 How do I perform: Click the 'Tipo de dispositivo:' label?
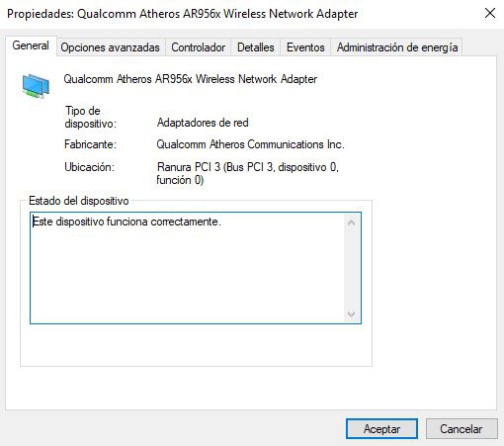(91, 117)
